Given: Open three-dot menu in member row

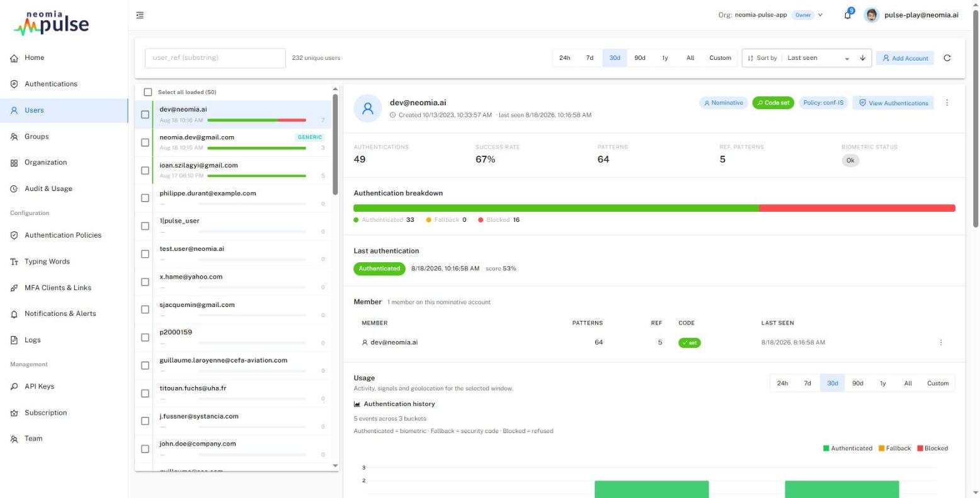Looking at the screenshot, I should [x=941, y=342].
